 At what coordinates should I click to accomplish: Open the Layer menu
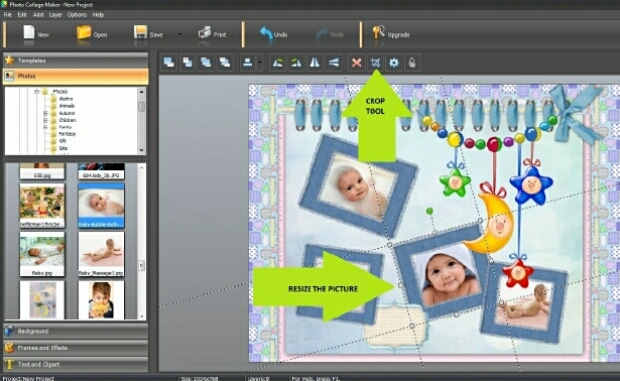(55, 15)
